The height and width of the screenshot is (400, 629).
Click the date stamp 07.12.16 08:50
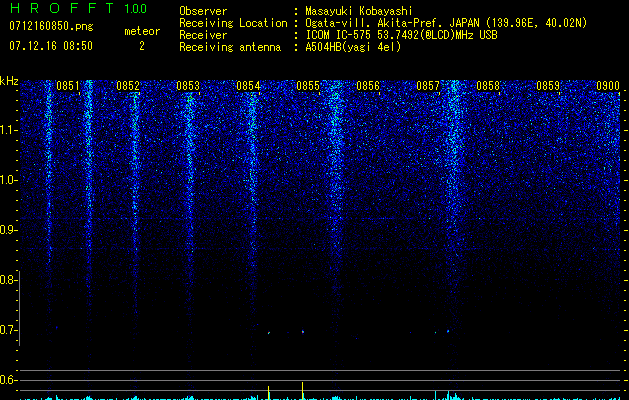pos(51,46)
